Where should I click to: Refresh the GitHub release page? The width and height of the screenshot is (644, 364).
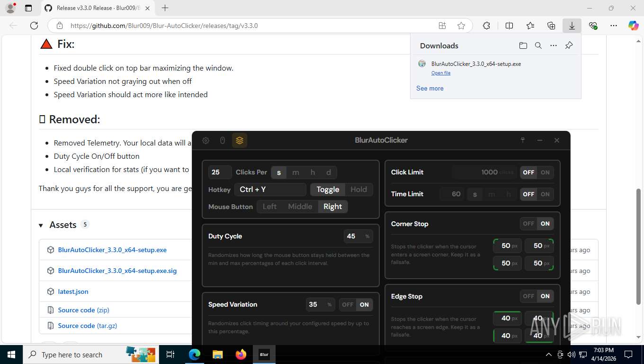34,26
